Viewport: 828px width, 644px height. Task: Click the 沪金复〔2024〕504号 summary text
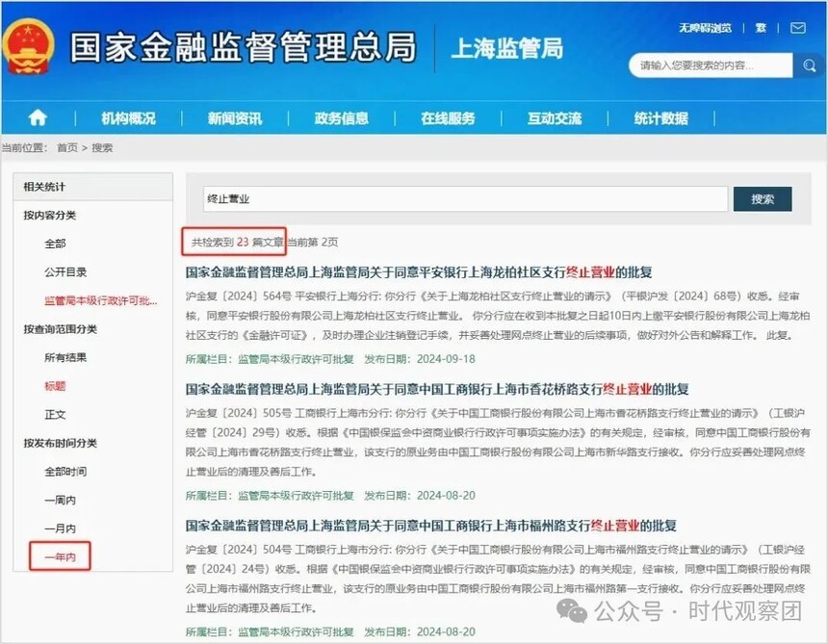click(x=498, y=579)
